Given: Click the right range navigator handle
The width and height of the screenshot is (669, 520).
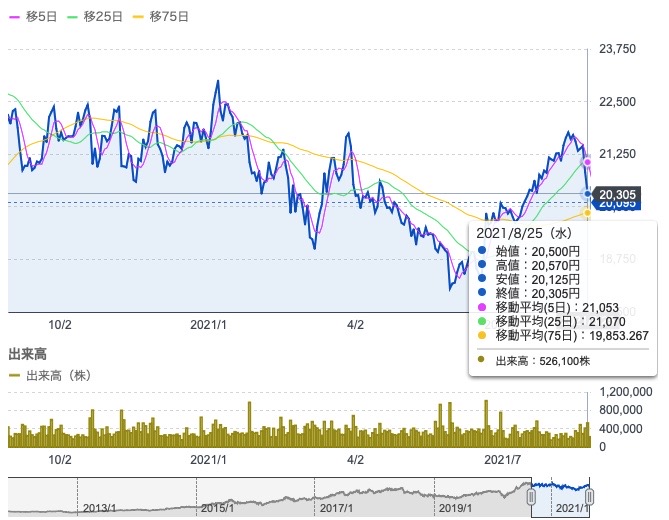Looking at the screenshot, I should [589, 497].
